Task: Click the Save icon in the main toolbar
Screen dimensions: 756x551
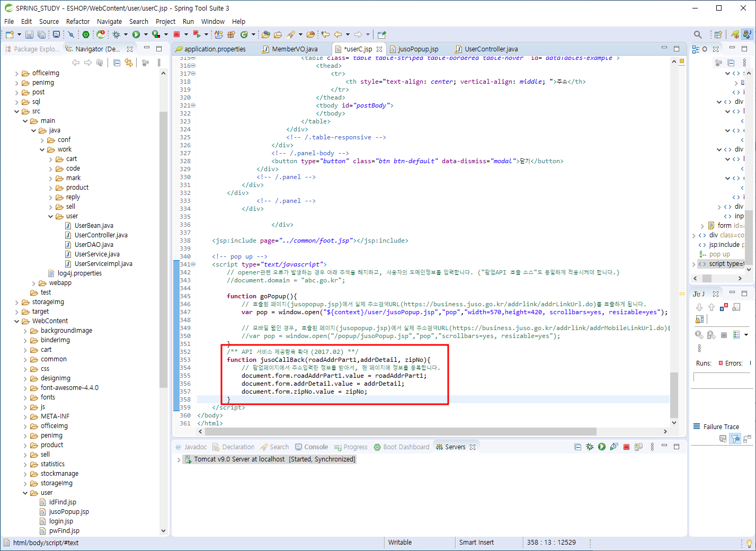Action: (x=29, y=34)
